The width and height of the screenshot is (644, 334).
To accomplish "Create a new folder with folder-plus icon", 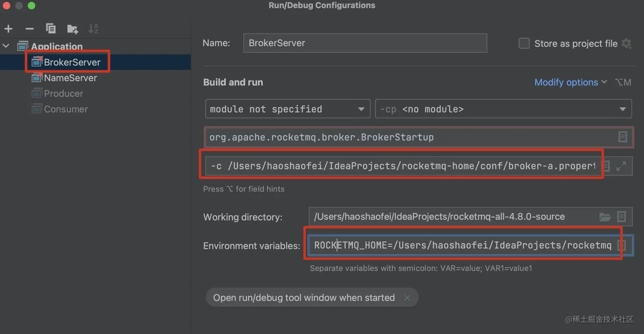I will click(x=72, y=29).
